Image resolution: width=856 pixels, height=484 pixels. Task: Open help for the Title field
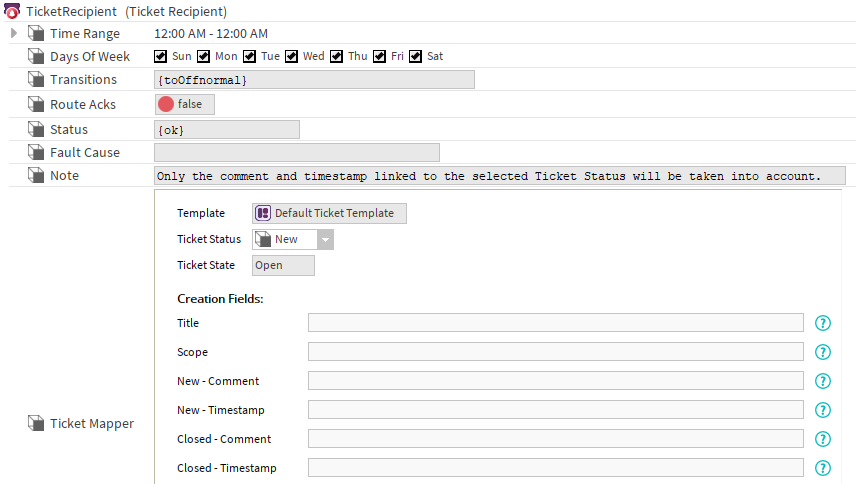pyautogui.click(x=823, y=323)
